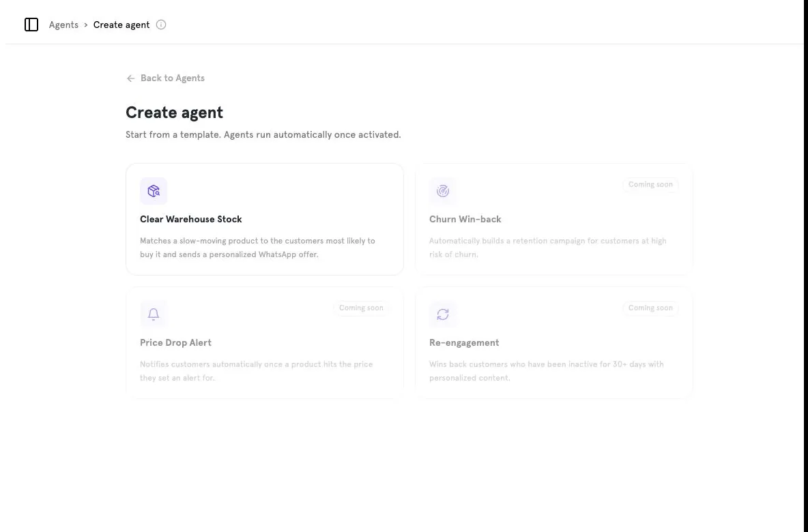Click the left arrow before Back to Agents
Image resolution: width=808 pixels, height=532 pixels.
tap(130, 78)
